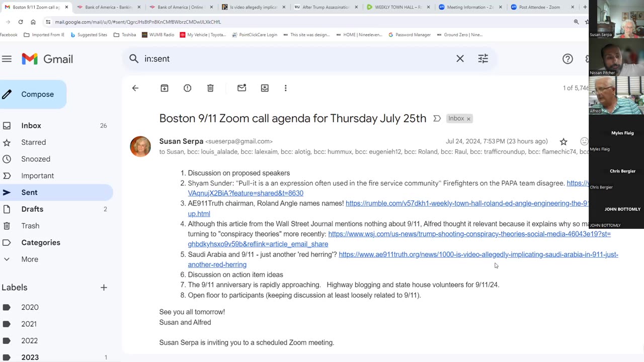The image size is (644, 362).
Task: Star the message from Susan Serpa
Action: click(563, 142)
